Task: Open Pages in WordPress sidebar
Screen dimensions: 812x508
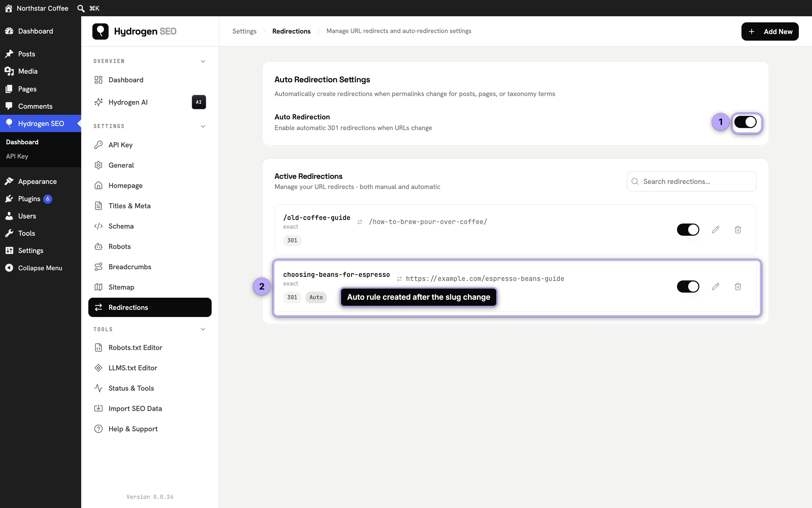Action: pyautogui.click(x=41, y=89)
